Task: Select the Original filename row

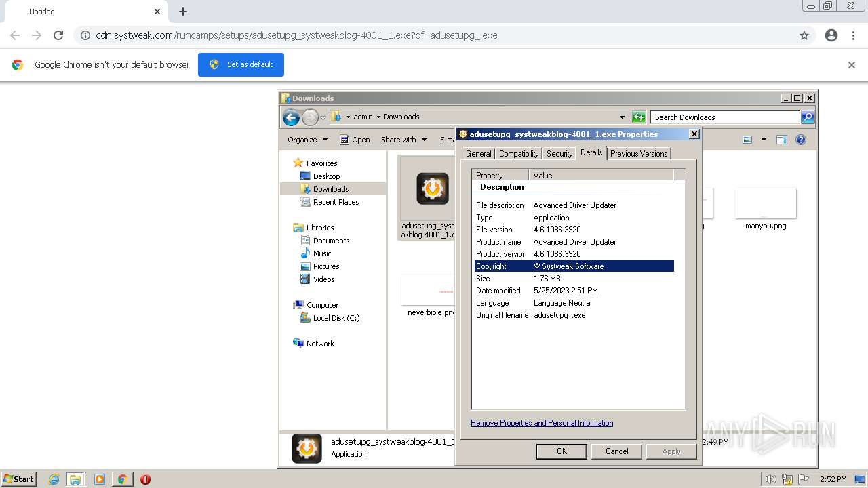Action: click(x=574, y=315)
